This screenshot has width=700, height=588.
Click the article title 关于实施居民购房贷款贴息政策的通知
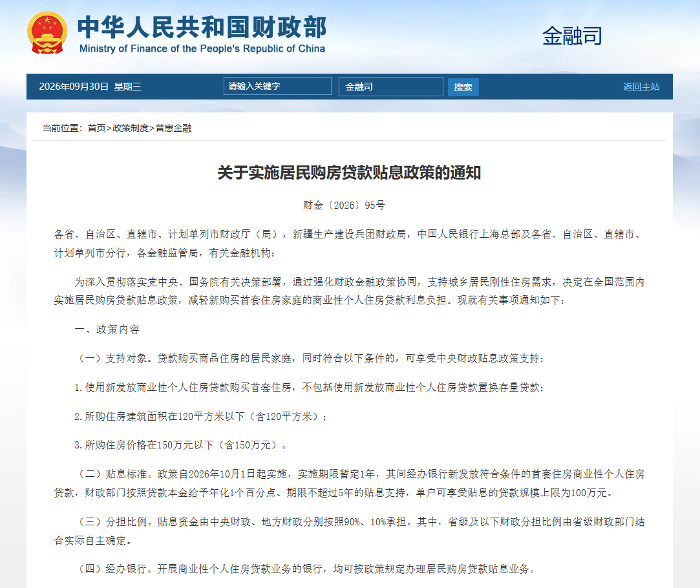click(x=349, y=173)
